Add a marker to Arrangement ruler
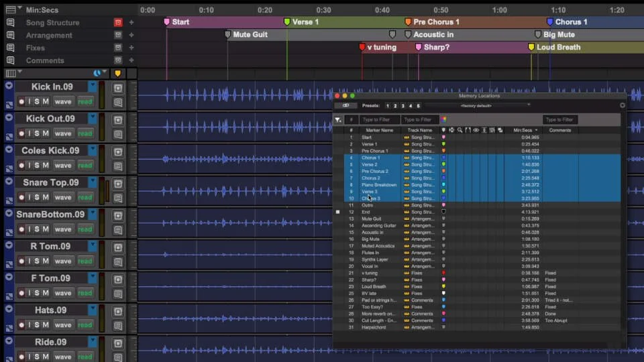The image size is (644, 362). (131, 36)
